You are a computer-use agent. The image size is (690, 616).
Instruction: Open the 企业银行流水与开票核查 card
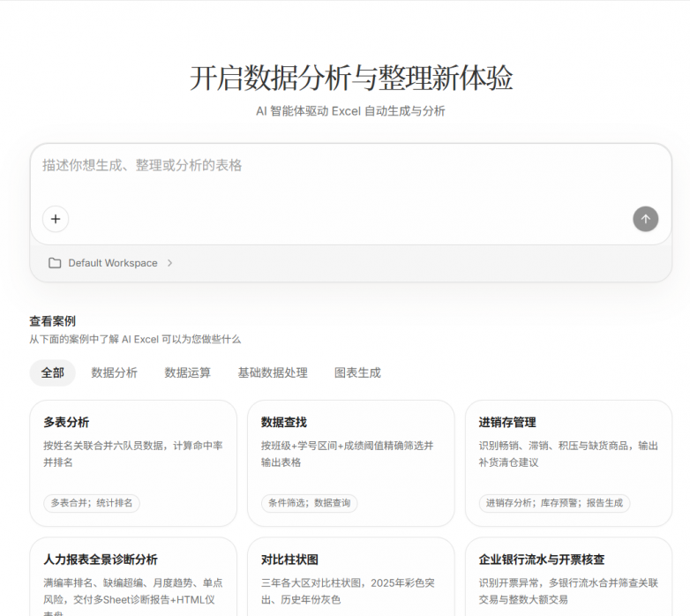click(x=568, y=576)
